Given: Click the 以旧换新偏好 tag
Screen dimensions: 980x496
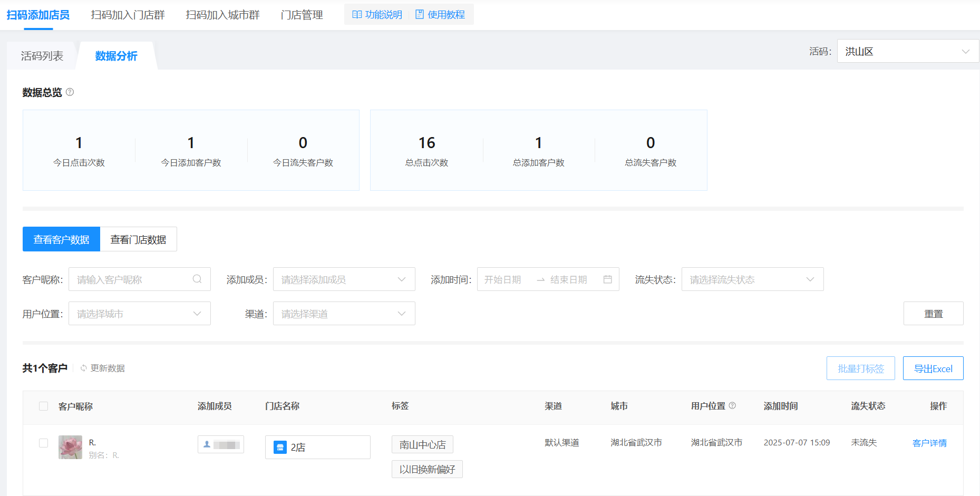Looking at the screenshot, I should click(x=427, y=470).
